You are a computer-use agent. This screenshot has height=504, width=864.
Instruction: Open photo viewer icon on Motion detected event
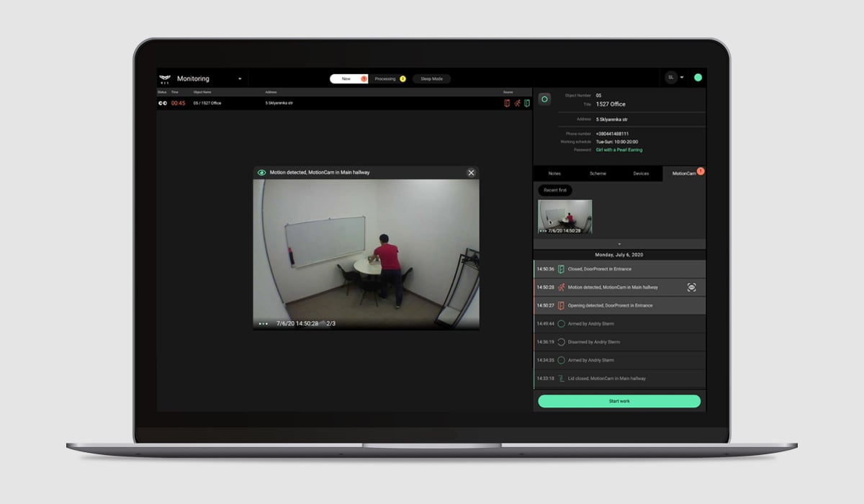[691, 287]
